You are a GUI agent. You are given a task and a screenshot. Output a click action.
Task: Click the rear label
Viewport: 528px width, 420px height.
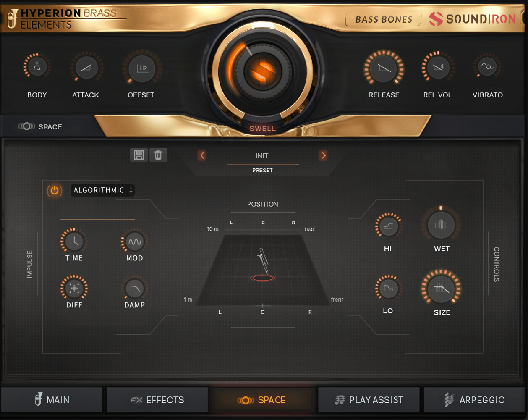pos(310,229)
